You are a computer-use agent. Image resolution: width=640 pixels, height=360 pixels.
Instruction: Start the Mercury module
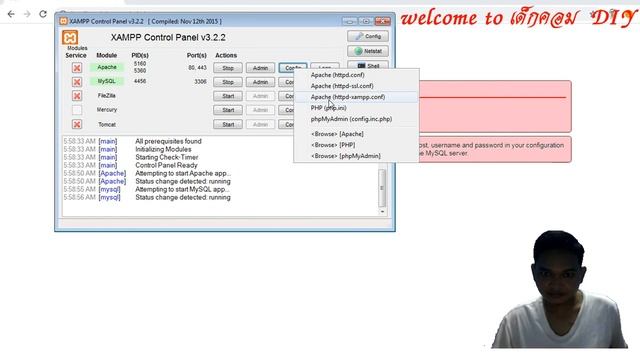[x=228, y=110]
